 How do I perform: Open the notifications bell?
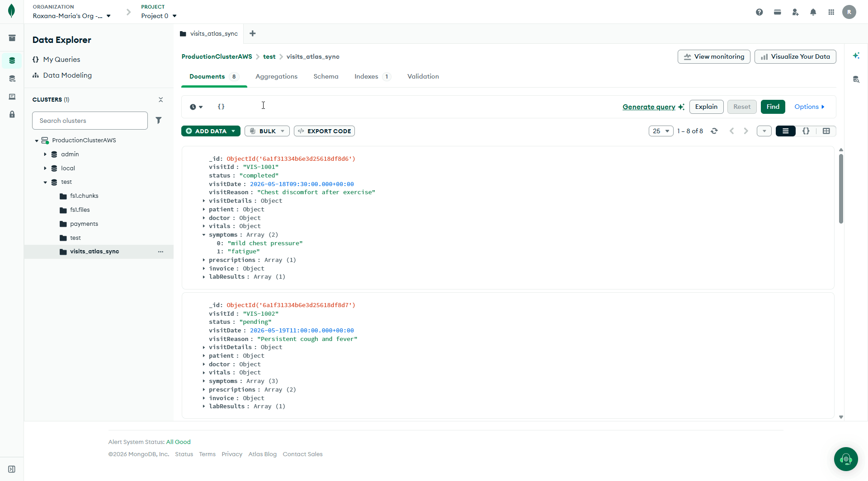point(813,12)
